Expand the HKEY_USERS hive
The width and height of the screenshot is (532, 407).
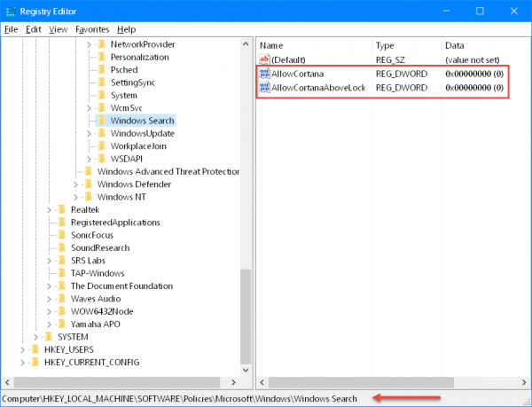click(23, 349)
